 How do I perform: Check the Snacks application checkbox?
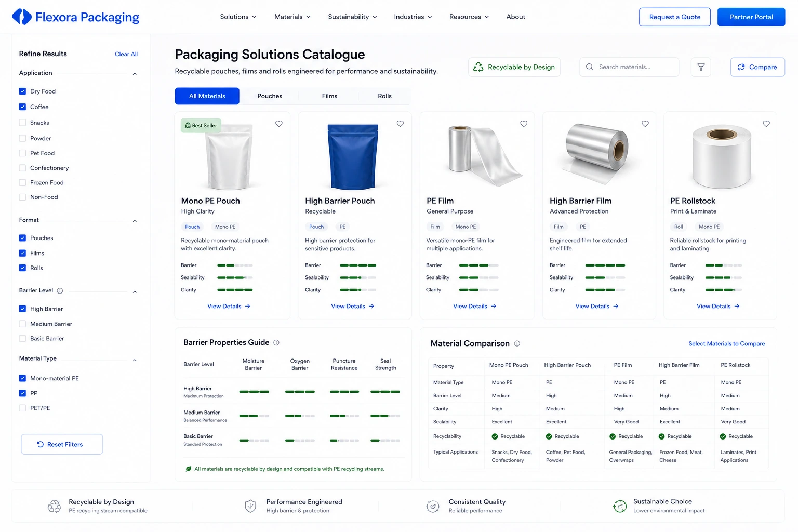(x=22, y=123)
